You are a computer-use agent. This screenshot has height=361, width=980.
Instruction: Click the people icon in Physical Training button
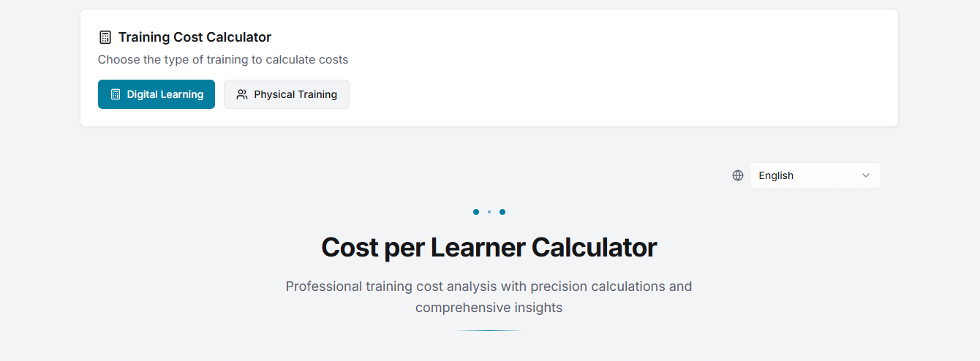(x=242, y=94)
